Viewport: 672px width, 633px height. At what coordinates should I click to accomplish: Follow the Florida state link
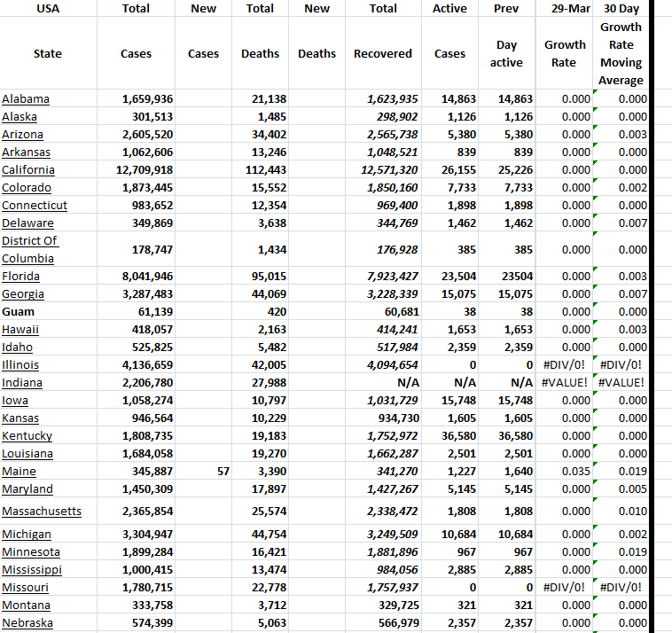tap(21, 277)
